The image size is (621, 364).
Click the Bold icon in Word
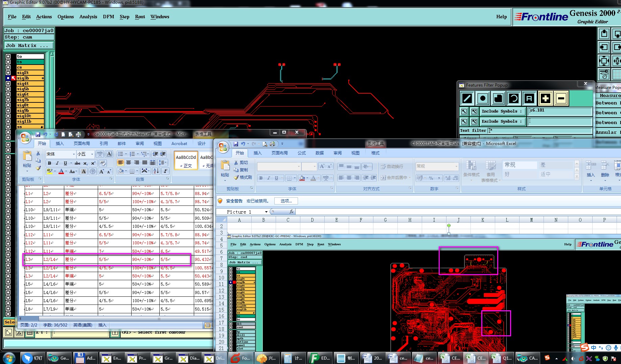[x=50, y=163]
